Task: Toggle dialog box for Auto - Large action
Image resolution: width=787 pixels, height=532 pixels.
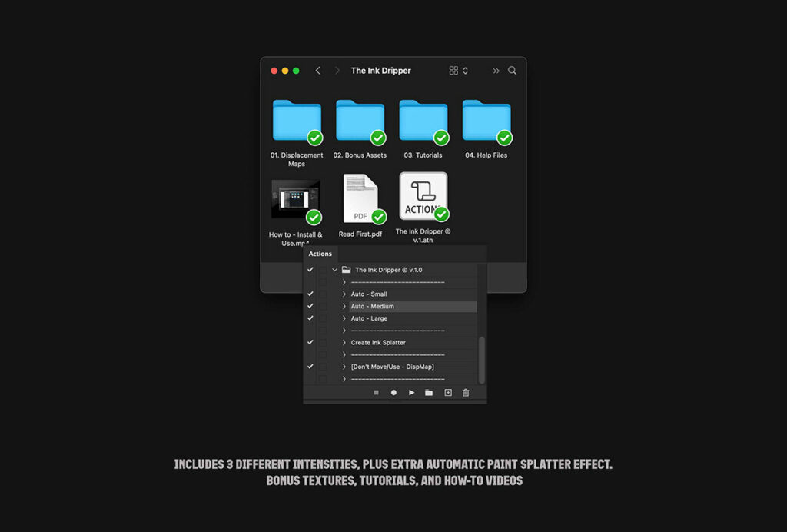Action: pyautogui.click(x=323, y=318)
